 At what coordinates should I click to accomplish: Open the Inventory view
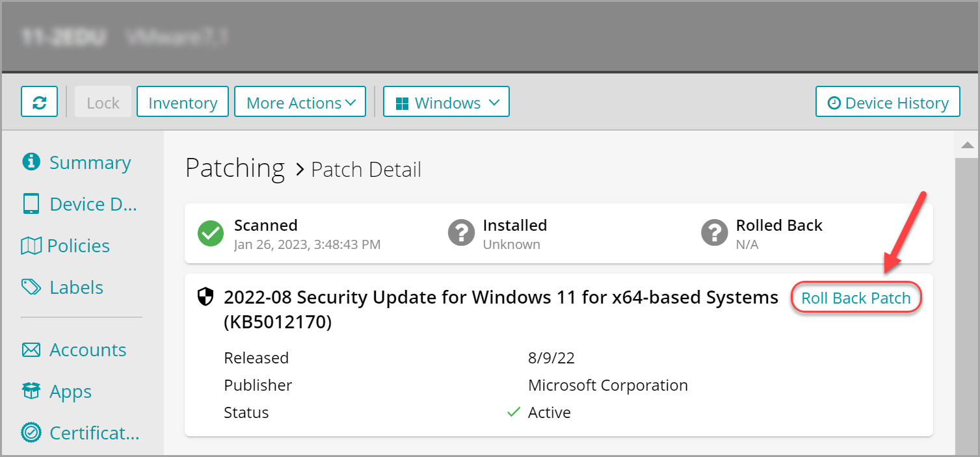tap(182, 102)
